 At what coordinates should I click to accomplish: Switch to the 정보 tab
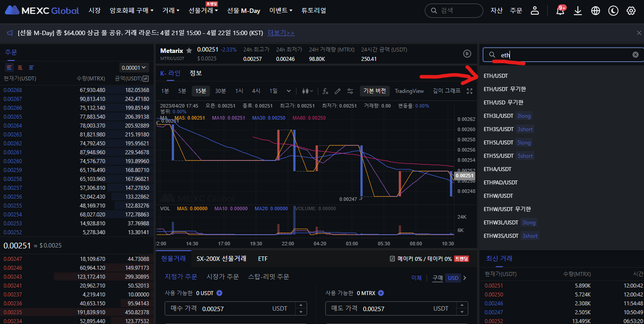click(x=196, y=73)
